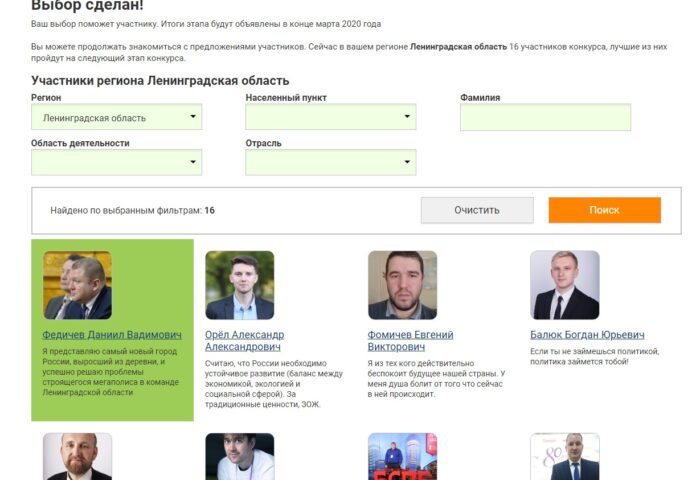
Task: Select the photo with the number 80
Action: [x=565, y=456]
